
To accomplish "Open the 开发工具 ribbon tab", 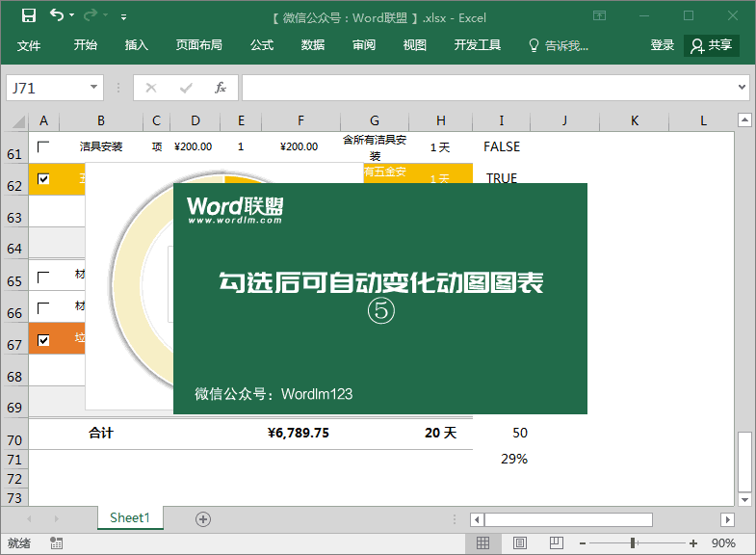I will [x=478, y=45].
